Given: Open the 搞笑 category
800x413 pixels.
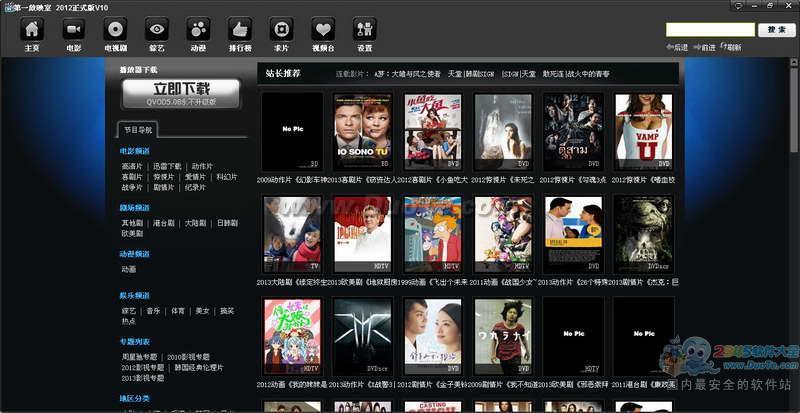Looking at the screenshot, I should pos(228,311).
